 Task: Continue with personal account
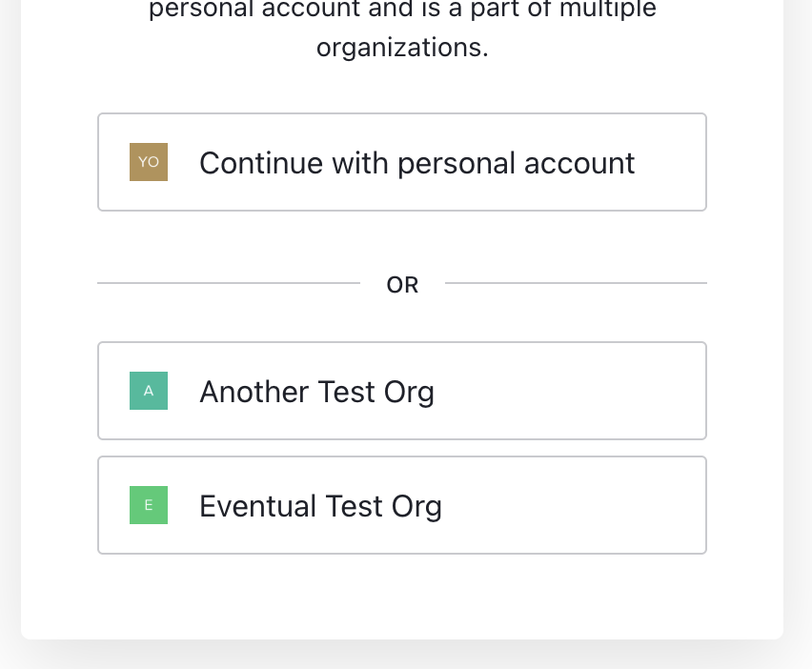[402, 162]
